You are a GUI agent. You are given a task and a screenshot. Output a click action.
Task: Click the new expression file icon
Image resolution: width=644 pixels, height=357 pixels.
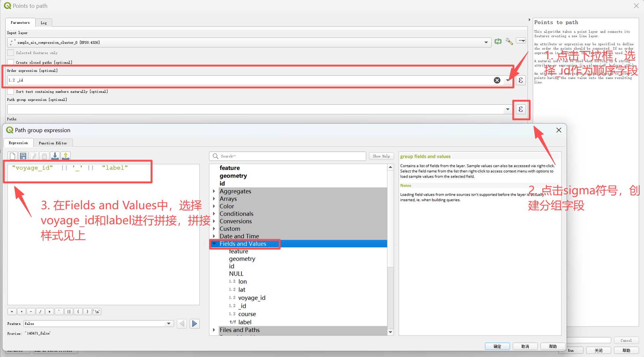13,156
